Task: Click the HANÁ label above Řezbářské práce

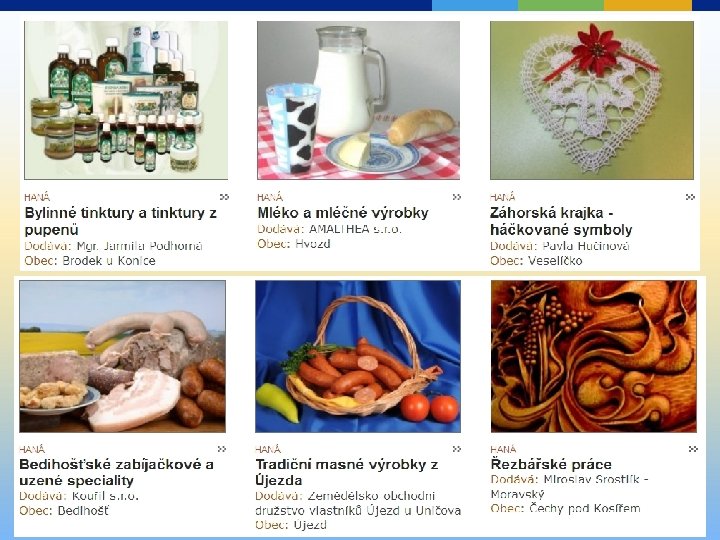Action: click(x=503, y=449)
